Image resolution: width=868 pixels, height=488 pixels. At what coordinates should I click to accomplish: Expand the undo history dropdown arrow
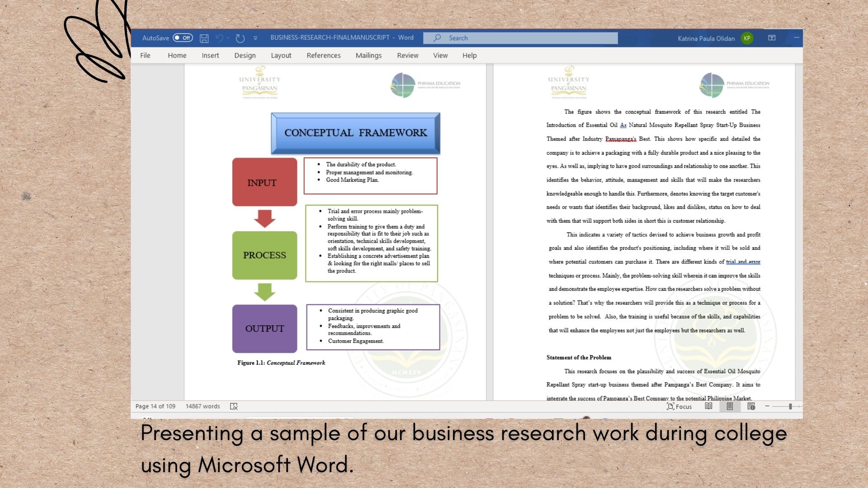coord(228,38)
